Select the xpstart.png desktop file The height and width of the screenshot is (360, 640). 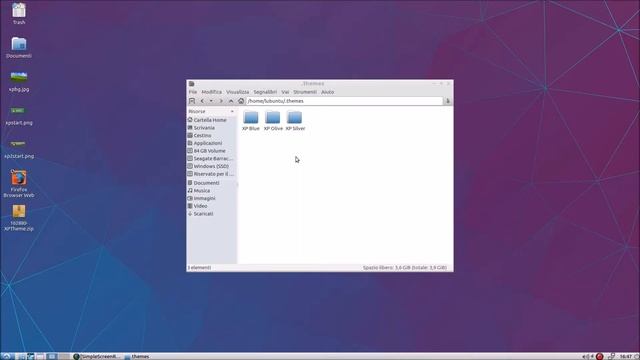click(19, 115)
